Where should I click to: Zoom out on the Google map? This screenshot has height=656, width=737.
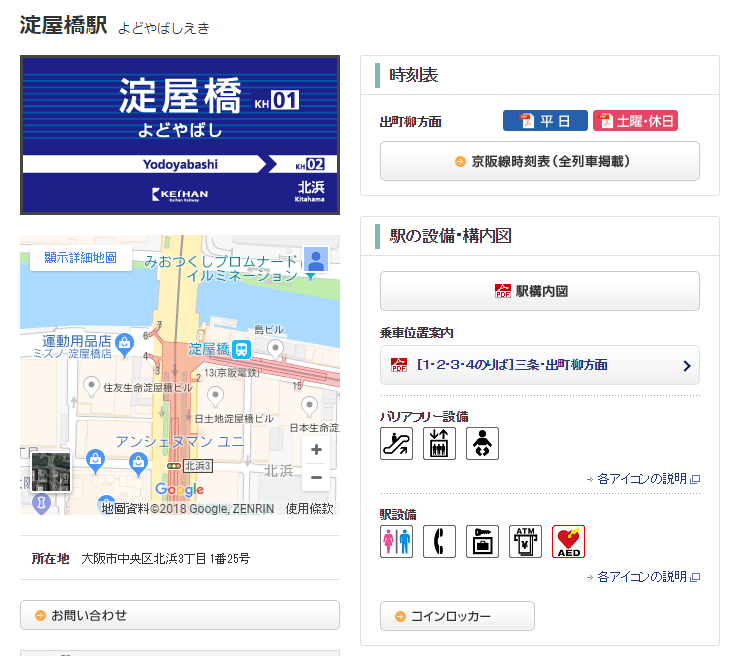(x=316, y=477)
